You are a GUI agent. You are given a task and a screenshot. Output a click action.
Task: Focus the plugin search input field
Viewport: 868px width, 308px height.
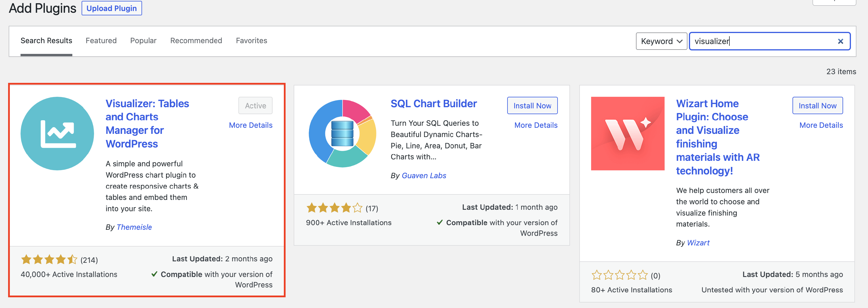[x=762, y=41]
